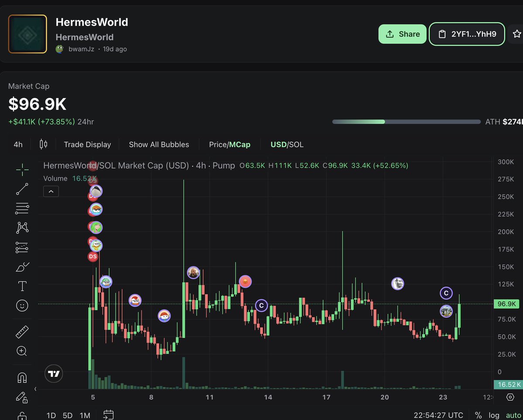Switch between USD and SOL denomination

[x=287, y=144]
